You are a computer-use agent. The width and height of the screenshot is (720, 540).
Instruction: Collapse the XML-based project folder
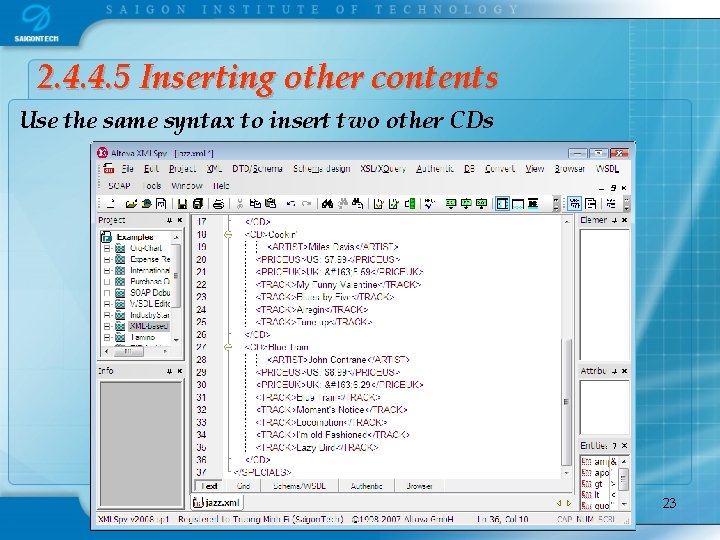tap(107, 326)
